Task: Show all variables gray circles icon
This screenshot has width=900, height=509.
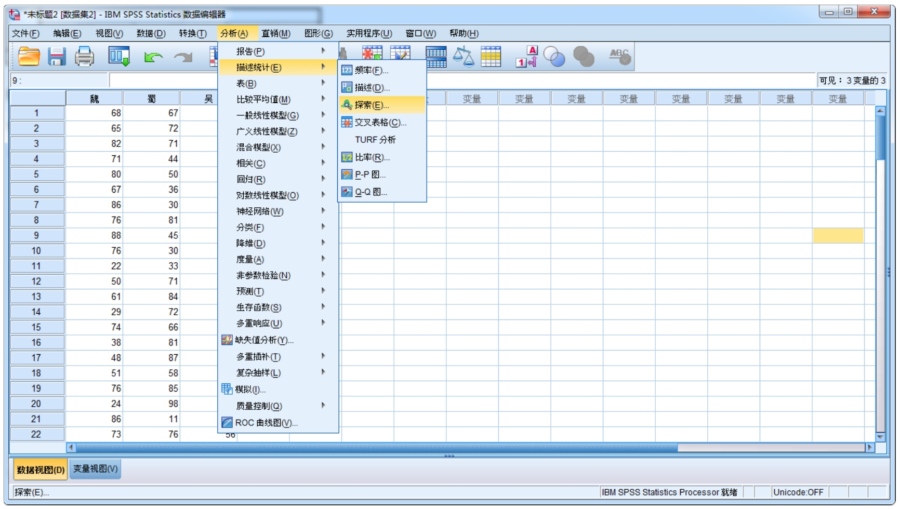Action: tap(584, 56)
